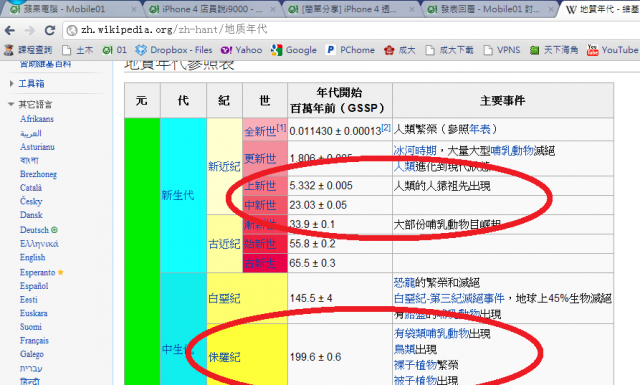Open the 白堊紀-第三紀滅絕事件 link
The width and height of the screenshot is (640, 385).
[x=449, y=298]
